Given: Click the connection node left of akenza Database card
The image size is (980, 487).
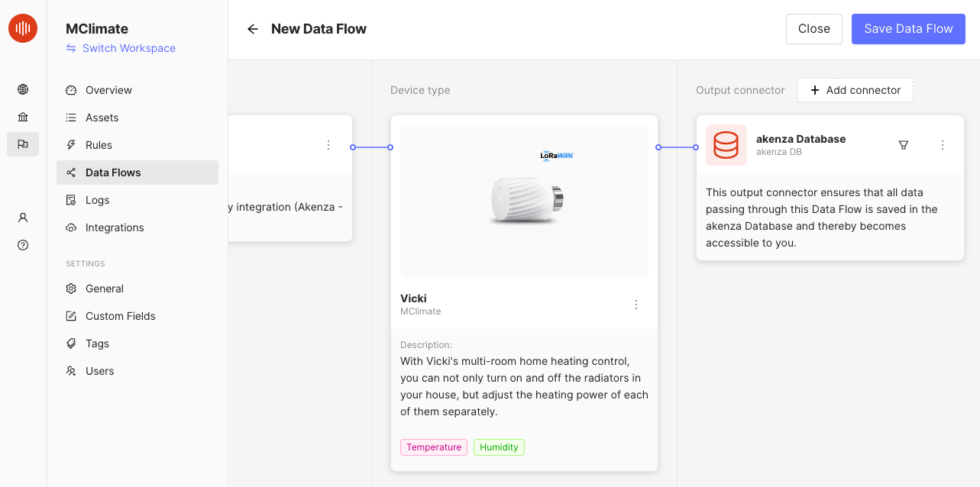Looking at the screenshot, I should 696,147.
